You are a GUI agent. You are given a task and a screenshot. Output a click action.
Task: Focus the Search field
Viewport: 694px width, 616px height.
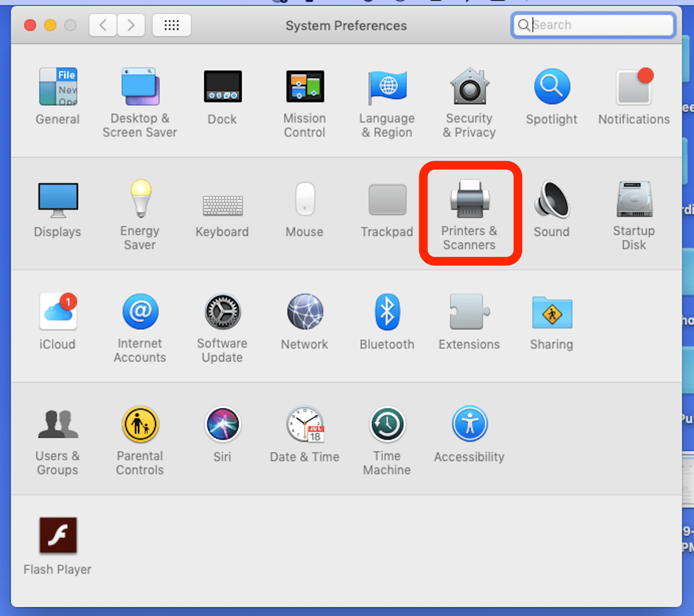pos(593,25)
